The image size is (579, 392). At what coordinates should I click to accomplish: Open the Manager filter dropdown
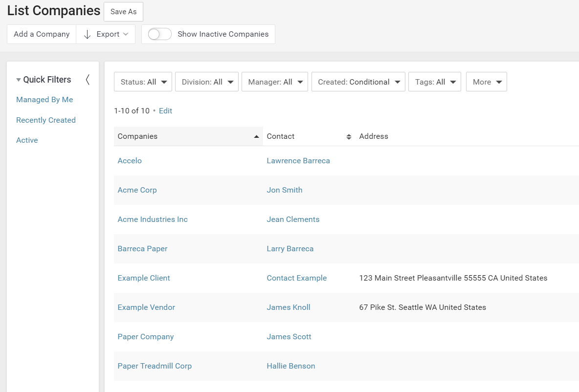274,82
